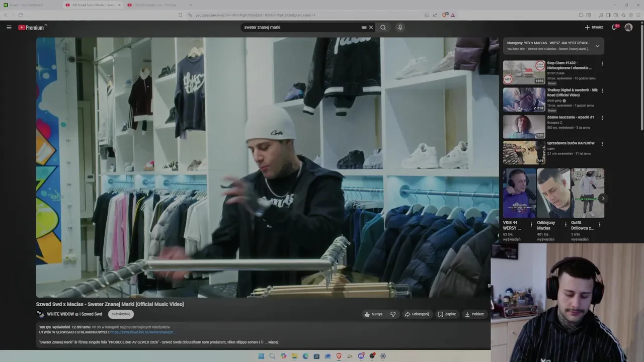Bookmark the page with the bookmark icon
Screen dimensions: 644x362
180,15
